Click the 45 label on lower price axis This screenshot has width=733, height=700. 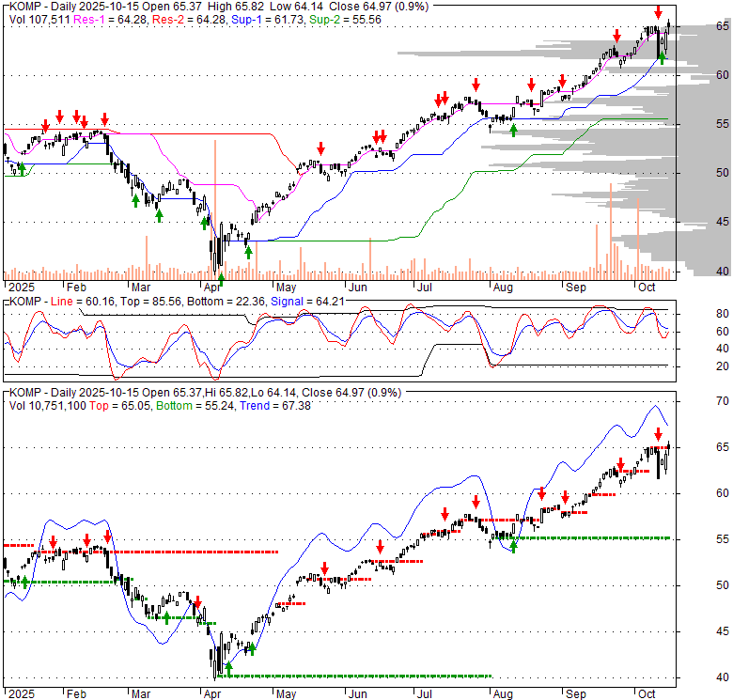tap(723, 631)
